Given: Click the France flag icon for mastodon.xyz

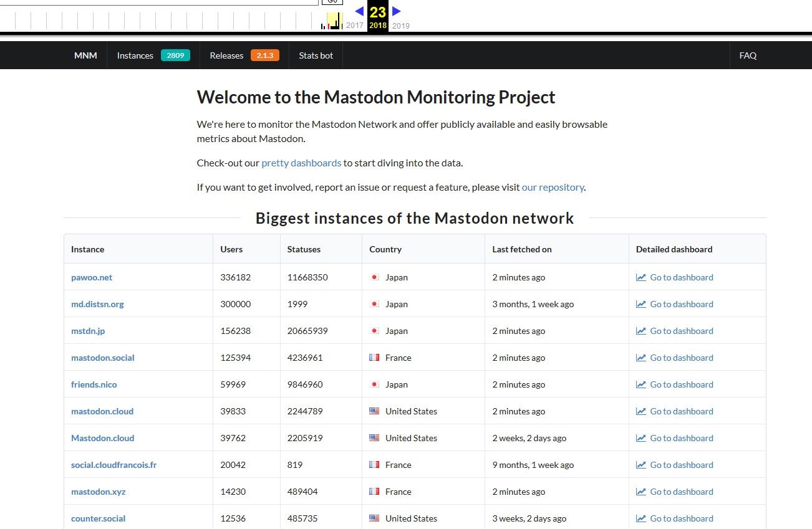Looking at the screenshot, I should coord(374,492).
